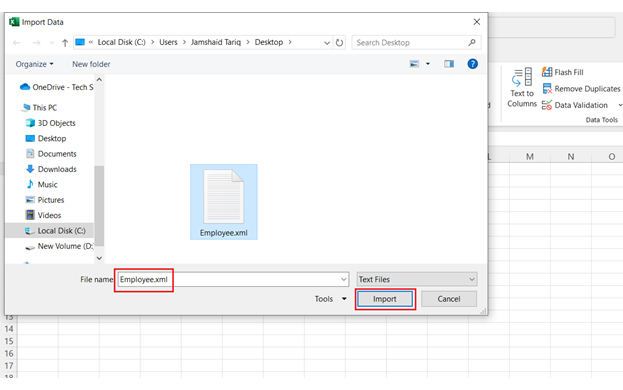Change the view layout icon
Viewport: 623px width, 390px height.
(414, 64)
